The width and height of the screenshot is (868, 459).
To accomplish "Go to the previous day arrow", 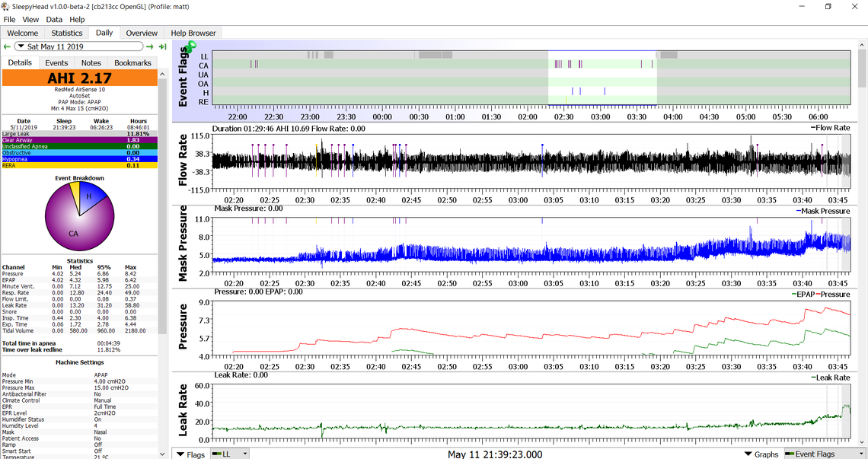I will 7,47.
